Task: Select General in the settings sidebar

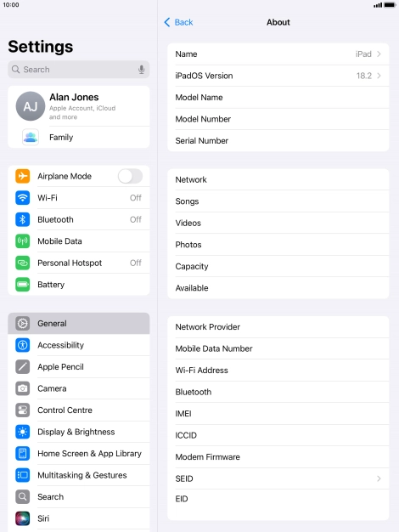Action: (x=79, y=323)
